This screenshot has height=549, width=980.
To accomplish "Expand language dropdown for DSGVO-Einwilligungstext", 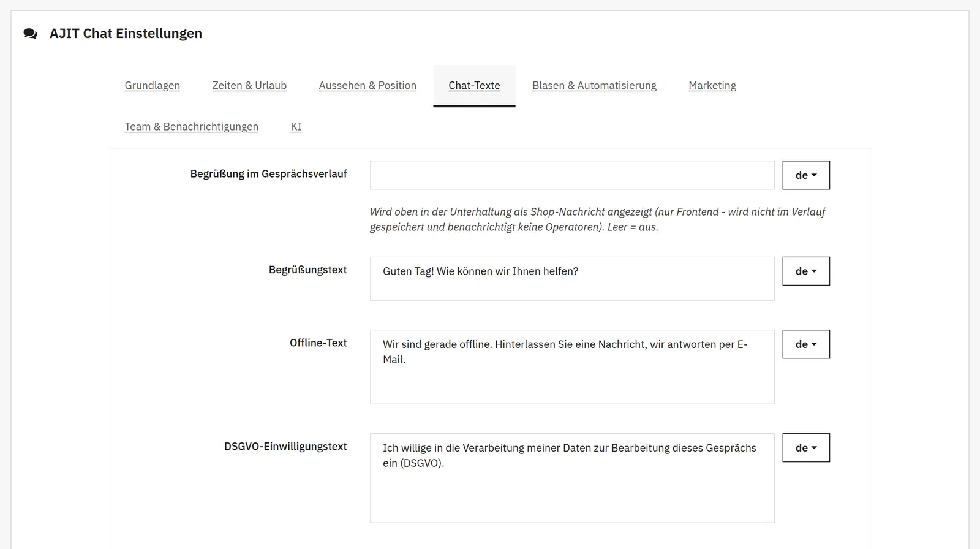I will pos(806,448).
